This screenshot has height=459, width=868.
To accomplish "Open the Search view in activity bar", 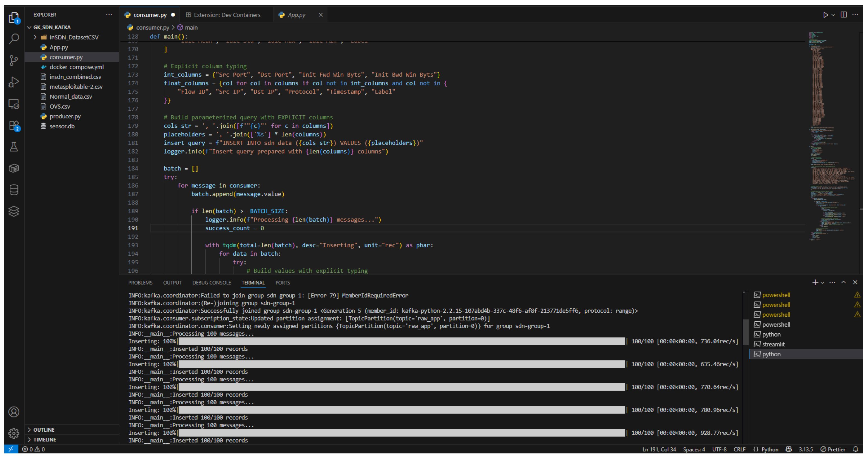I will coord(13,39).
